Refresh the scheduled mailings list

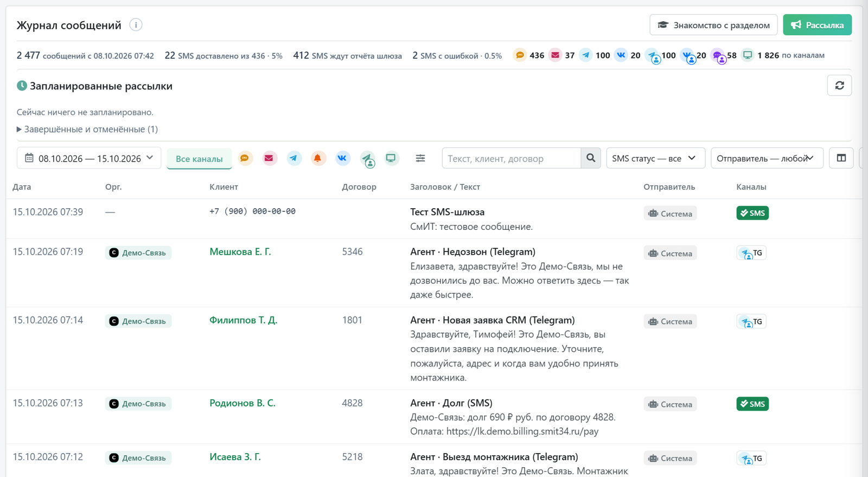[x=839, y=86]
